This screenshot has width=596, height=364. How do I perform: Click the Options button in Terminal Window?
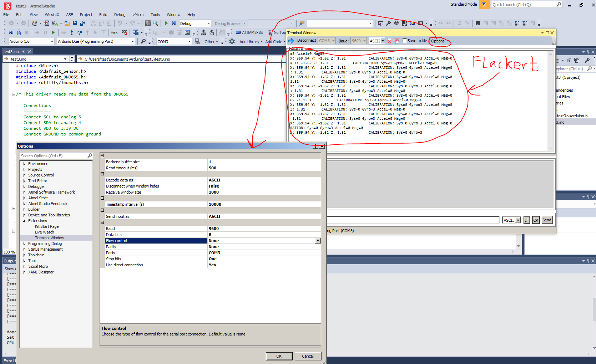pos(438,41)
